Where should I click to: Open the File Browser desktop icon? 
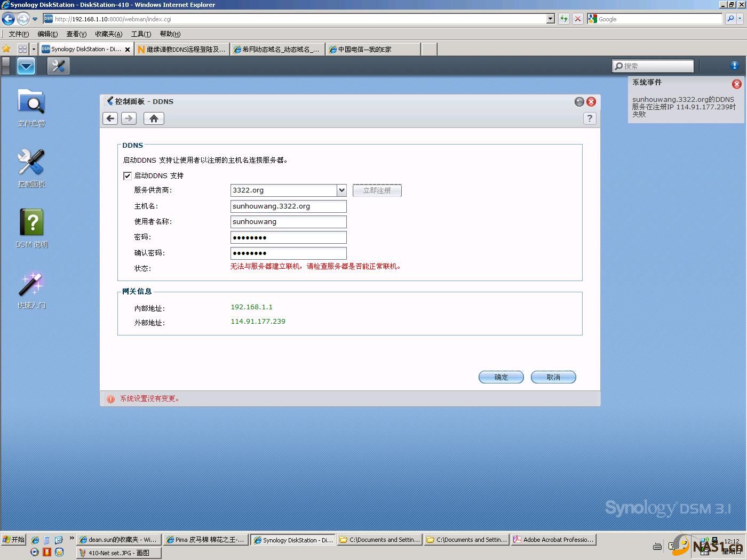(x=31, y=107)
